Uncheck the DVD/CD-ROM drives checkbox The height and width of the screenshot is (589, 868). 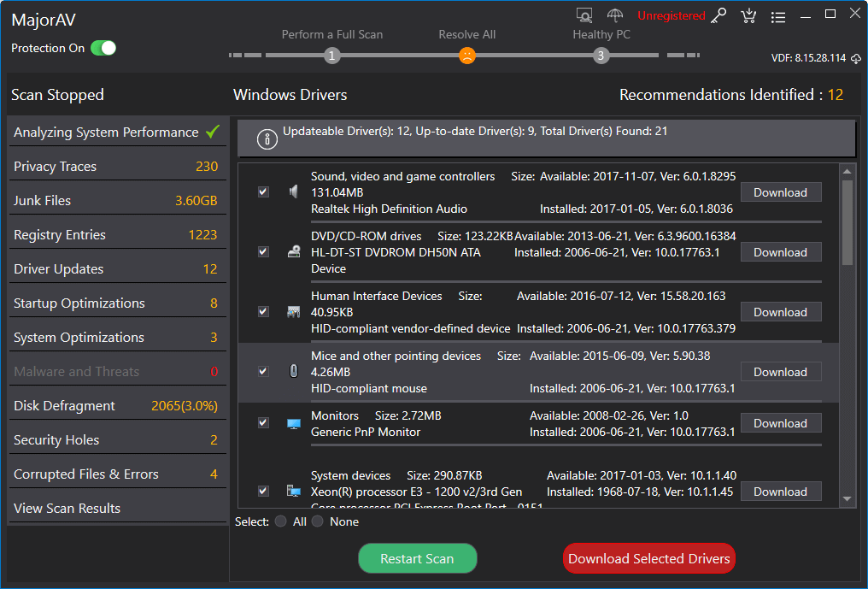coord(263,251)
